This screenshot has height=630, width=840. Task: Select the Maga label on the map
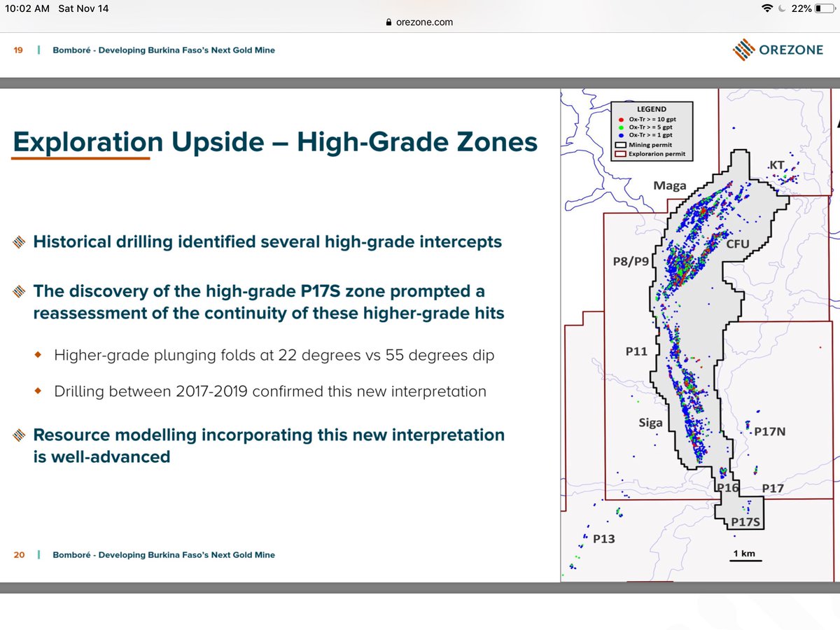tap(670, 185)
